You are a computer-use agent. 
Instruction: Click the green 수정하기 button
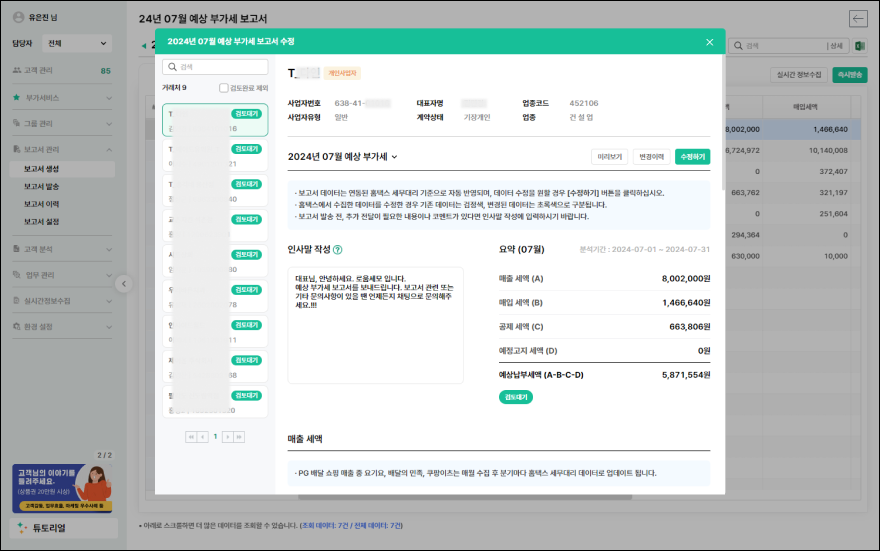pyautogui.click(x=692, y=157)
